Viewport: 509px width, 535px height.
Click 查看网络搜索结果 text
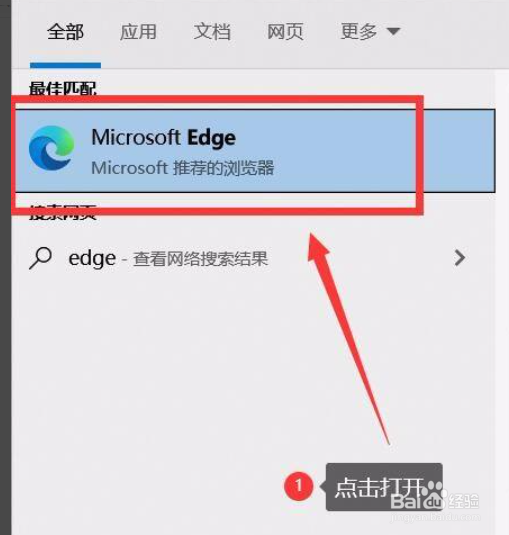[201, 259]
